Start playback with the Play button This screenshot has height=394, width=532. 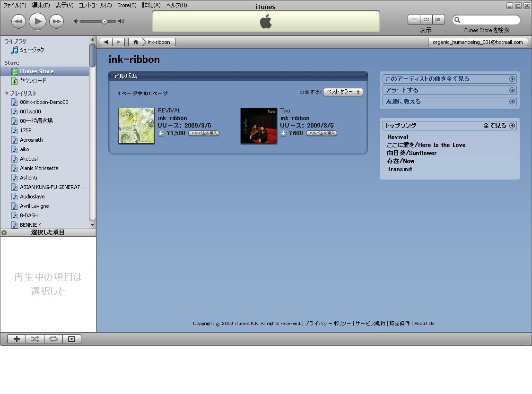(37, 22)
